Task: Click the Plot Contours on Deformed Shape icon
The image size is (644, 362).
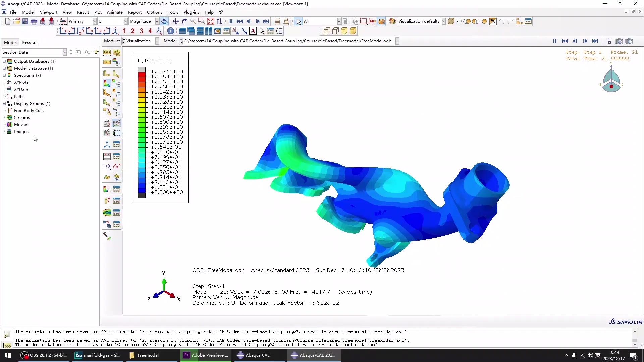Action: (x=107, y=83)
